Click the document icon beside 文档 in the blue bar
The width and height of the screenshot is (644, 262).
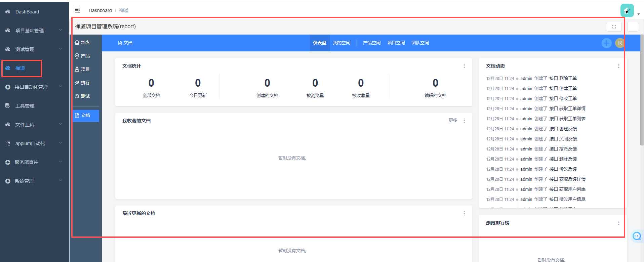point(120,43)
